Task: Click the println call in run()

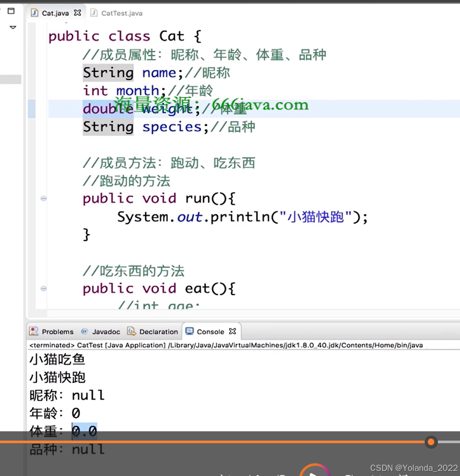Action: [x=240, y=217]
